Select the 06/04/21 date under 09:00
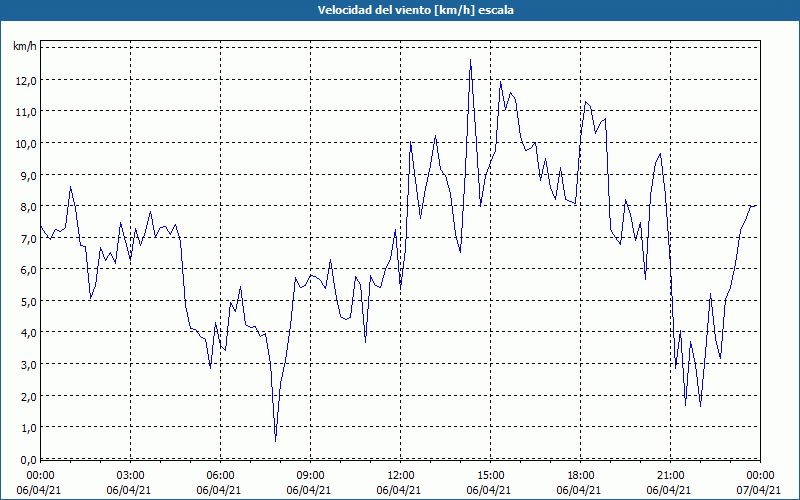The width and height of the screenshot is (800, 500). [x=309, y=490]
